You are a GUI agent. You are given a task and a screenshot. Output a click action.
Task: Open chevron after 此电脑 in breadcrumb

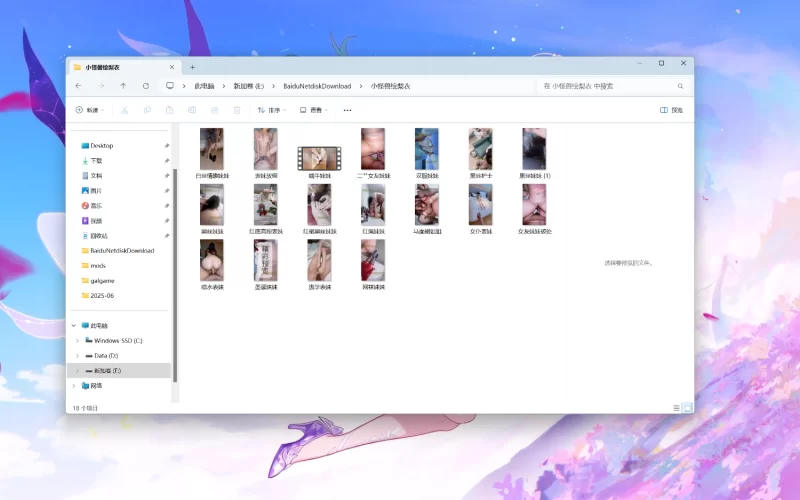(223, 86)
